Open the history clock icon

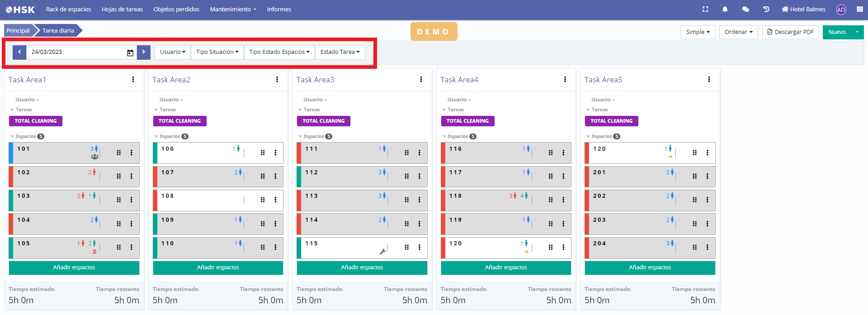[766, 9]
